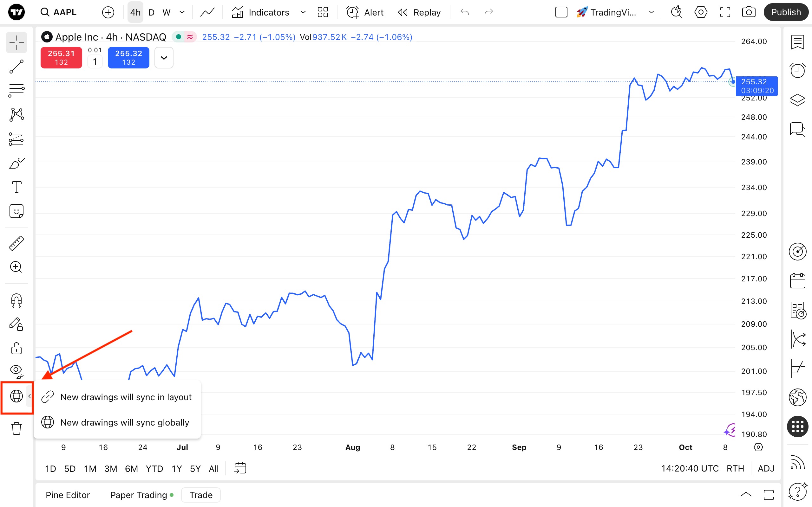Screen dimensions: 812x507
Task: Take a chart snapshot with camera icon
Action: pyautogui.click(x=749, y=12)
